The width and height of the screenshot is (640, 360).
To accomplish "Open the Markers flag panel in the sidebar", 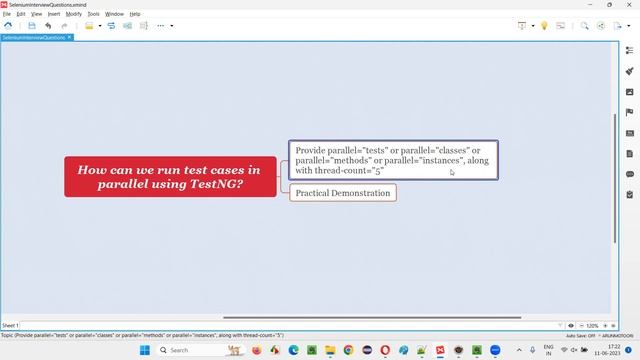I will pos(629,112).
